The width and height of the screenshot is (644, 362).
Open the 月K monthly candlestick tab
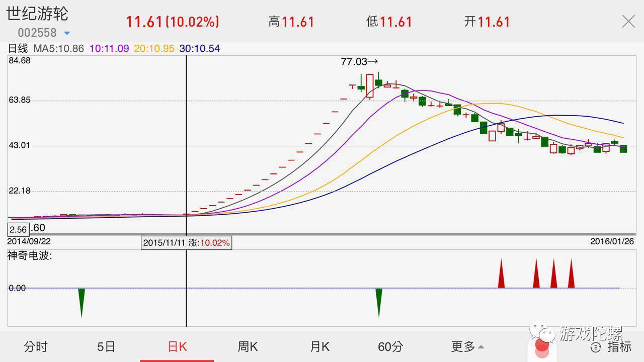pyautogui.click(x=319, y=346)
